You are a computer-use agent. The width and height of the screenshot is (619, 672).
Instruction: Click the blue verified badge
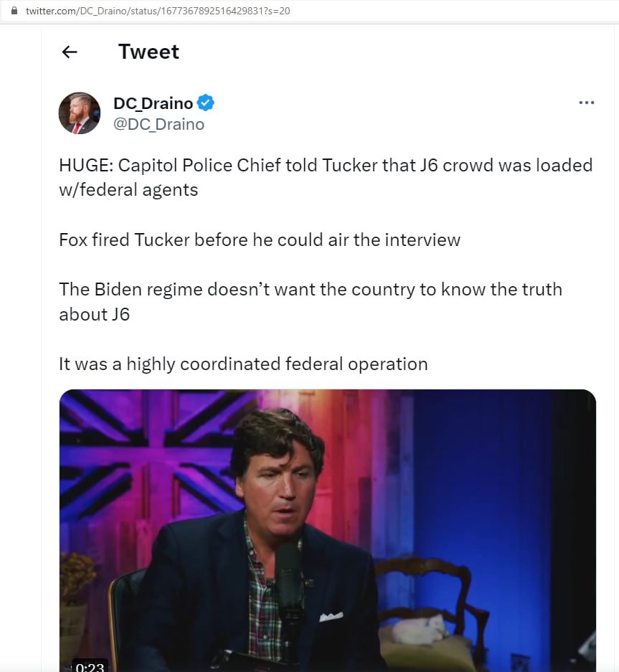205,103
